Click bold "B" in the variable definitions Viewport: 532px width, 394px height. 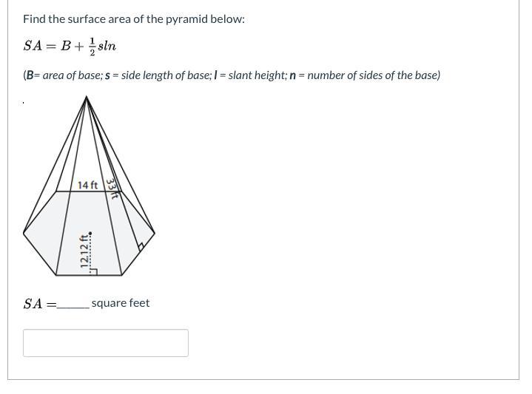[30, 75]
